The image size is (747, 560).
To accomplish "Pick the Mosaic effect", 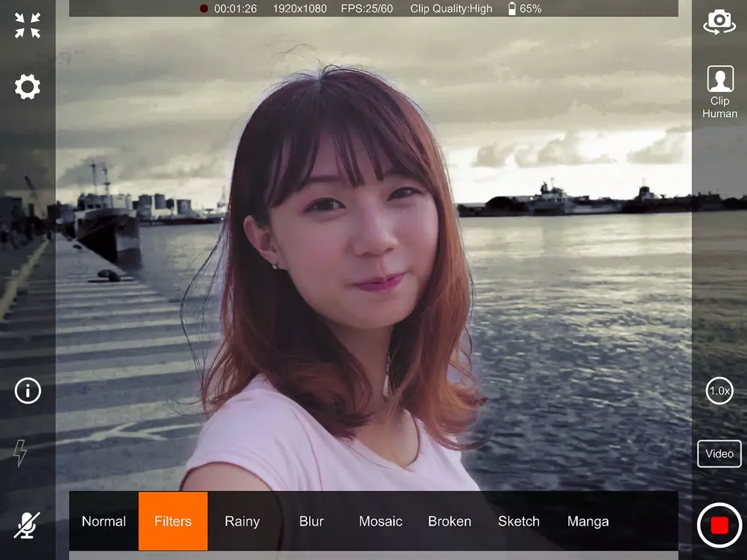I will (x=380, y=521).
